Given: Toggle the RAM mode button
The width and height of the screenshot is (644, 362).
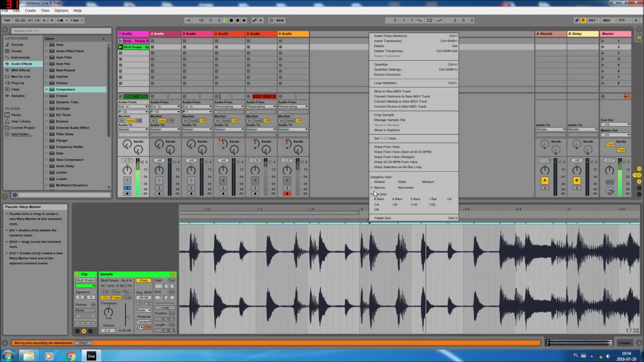Looking at the screenshot, I should pos(127,298).
